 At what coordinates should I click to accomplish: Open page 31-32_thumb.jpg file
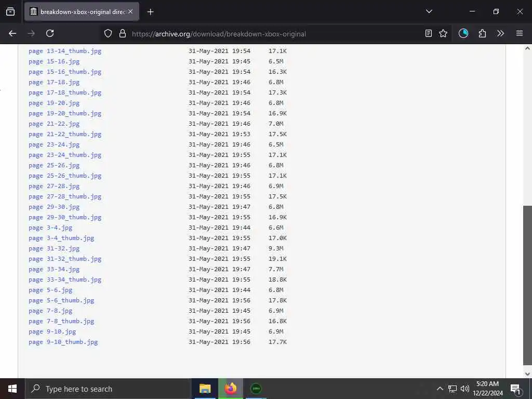tap(65, 259)
